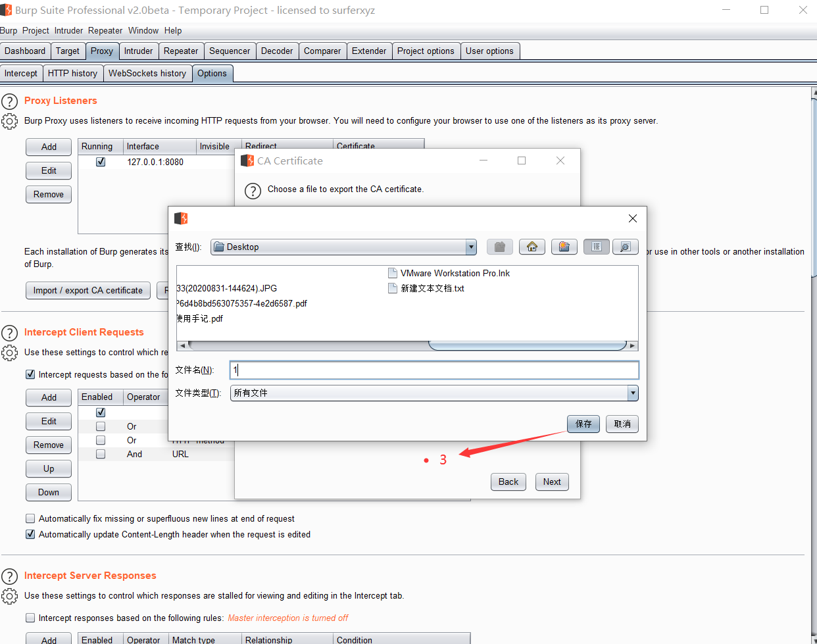Toggle 'Automatically update Content-Length header' checkbox
Screen dimensions: 817x644
tap(30, 534)
